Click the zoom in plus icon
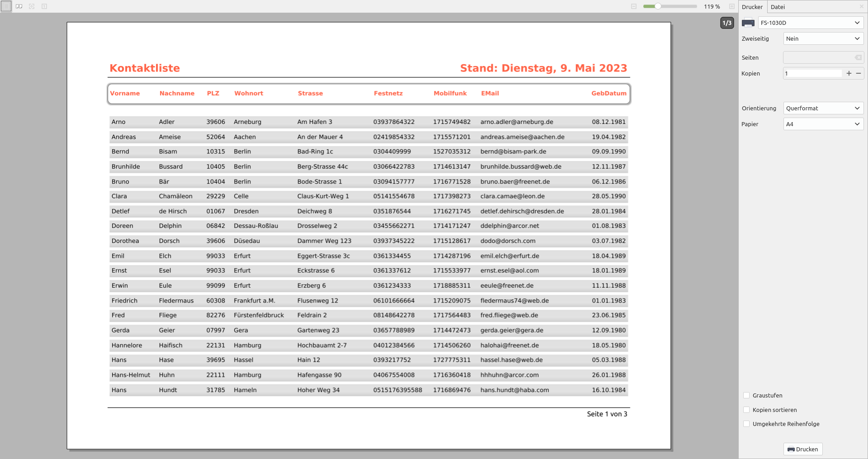This screenshot has height=459, width=868. pos(731,6)
